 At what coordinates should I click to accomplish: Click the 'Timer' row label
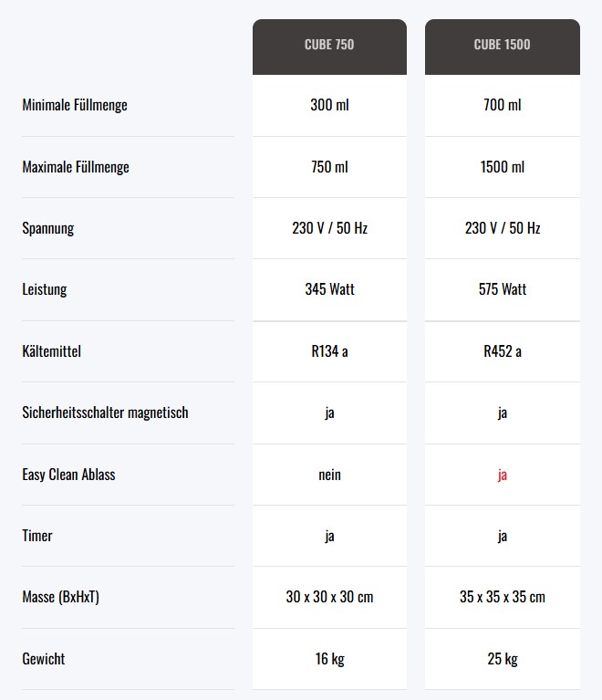(x=37, y=536)
